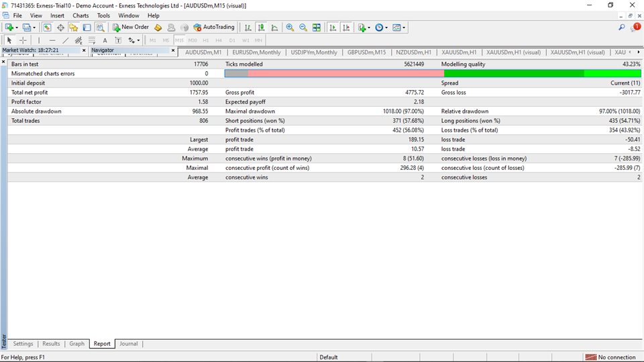Expand the Profiles dropdown arrow
The image size is (644, 362).
(x=34, y=28)
